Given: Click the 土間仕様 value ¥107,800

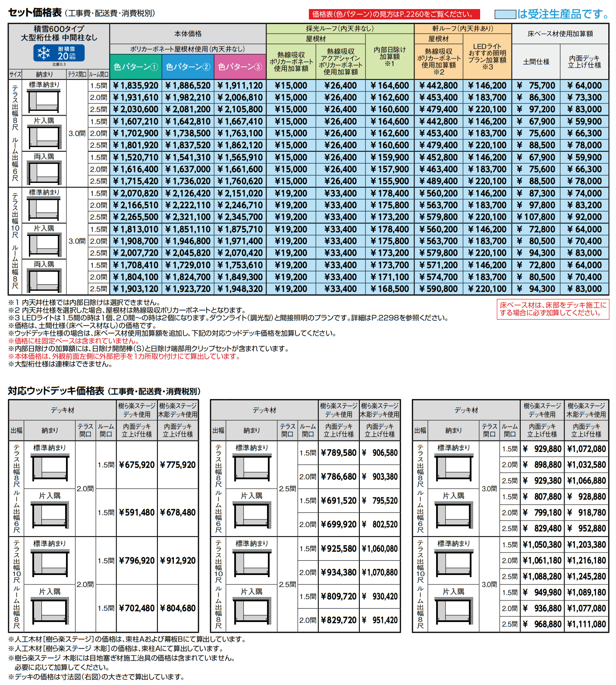Looking at the screenshot, I should [x=536, y=217].
